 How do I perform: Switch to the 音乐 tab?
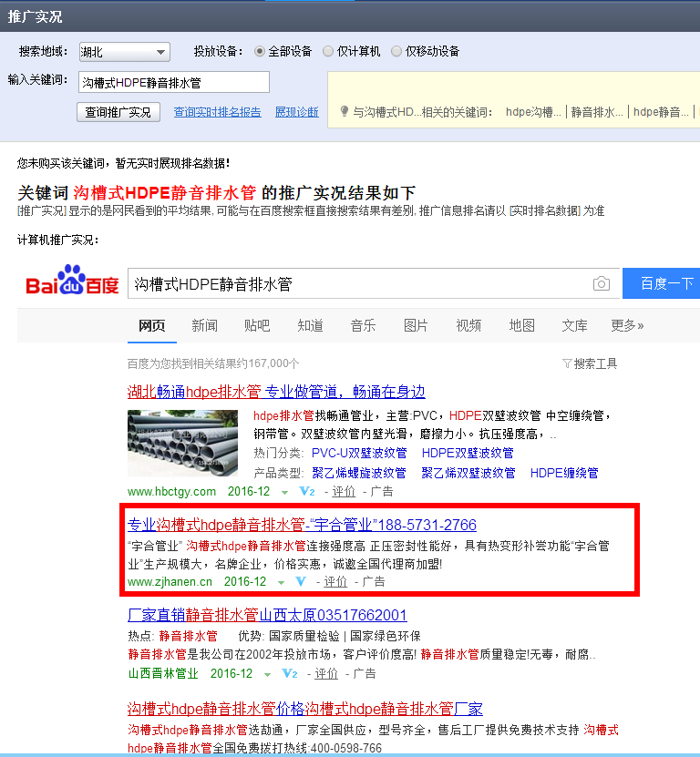pos(363,325)
